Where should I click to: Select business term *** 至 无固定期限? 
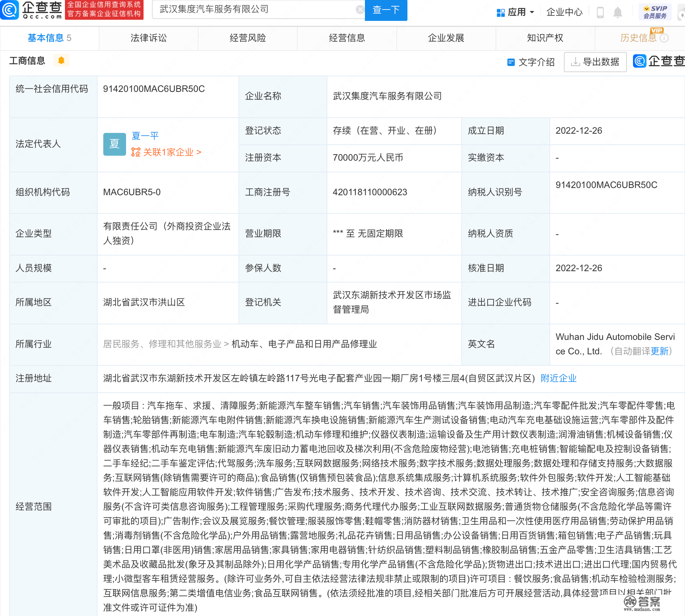pos(368,234)
